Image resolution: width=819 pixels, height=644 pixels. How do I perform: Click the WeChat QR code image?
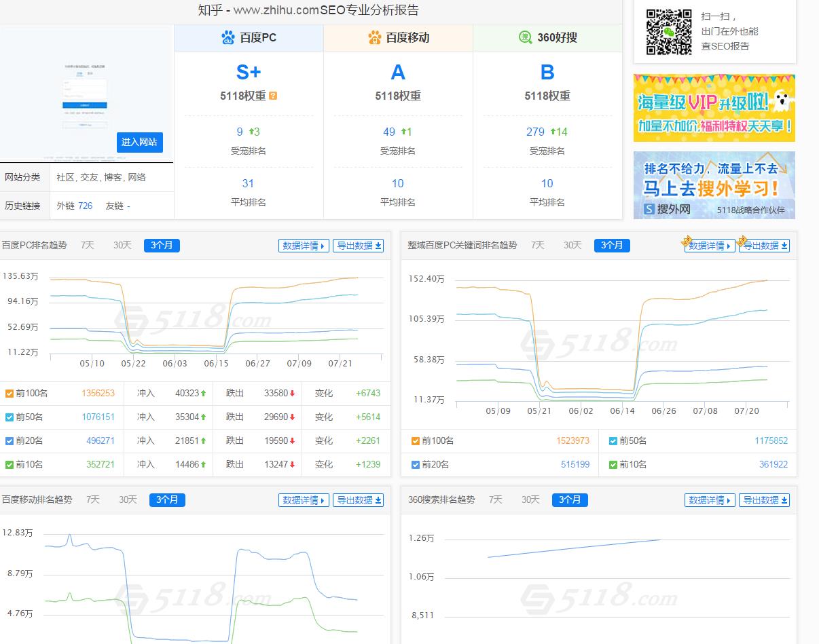click(668, 31)
